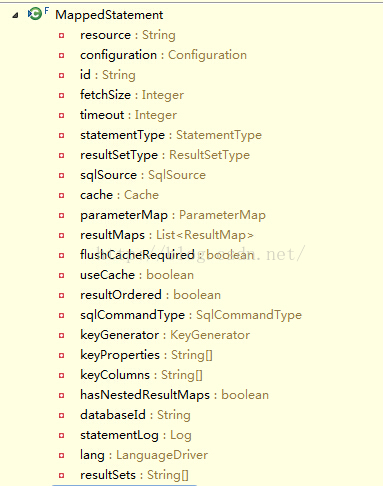
Task: Click private field icon beside sqlCommandType
Action: (61, 315)
